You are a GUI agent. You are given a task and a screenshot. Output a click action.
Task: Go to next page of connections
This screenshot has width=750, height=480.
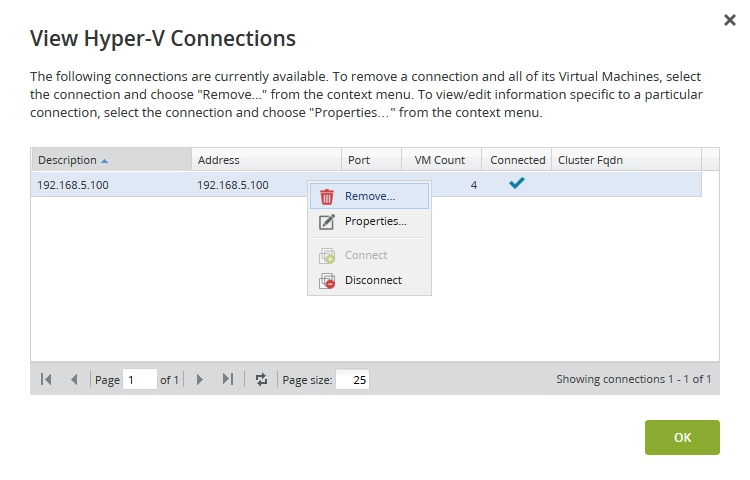coord(200,380)
